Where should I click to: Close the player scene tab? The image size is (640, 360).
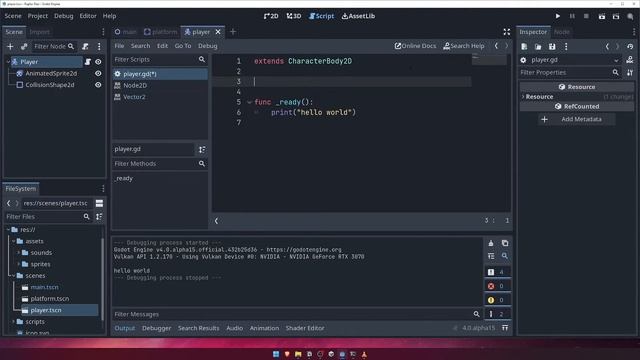[x=218, y=32]
